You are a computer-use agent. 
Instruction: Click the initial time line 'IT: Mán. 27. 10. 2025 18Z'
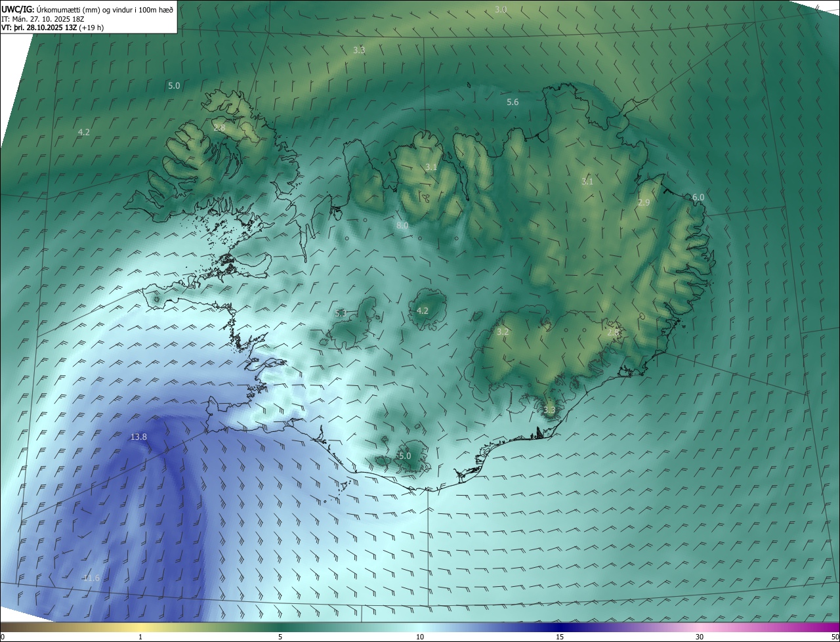pyautogui.click(x=43, y=18)
